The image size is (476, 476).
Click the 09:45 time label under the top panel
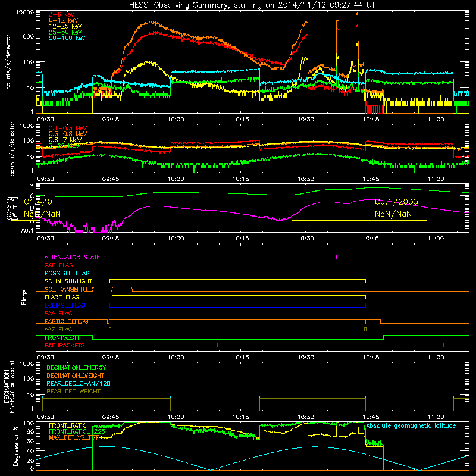[111, 120]
